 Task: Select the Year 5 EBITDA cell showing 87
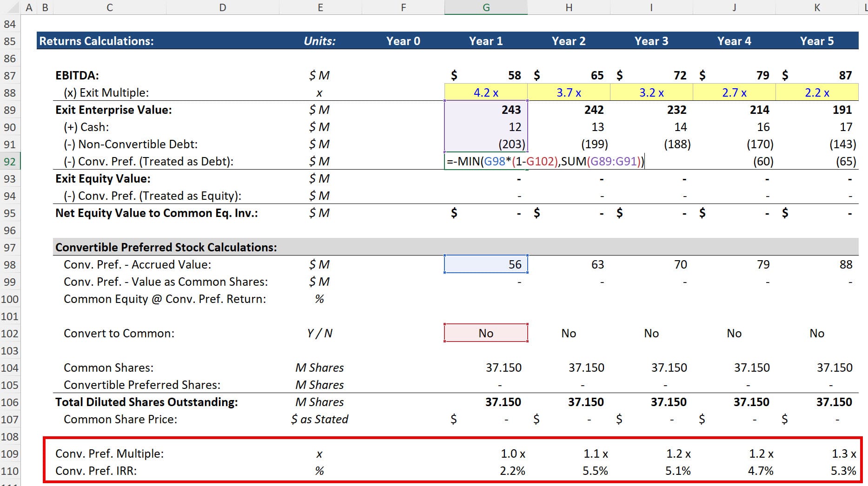click(x=817, y=75)
